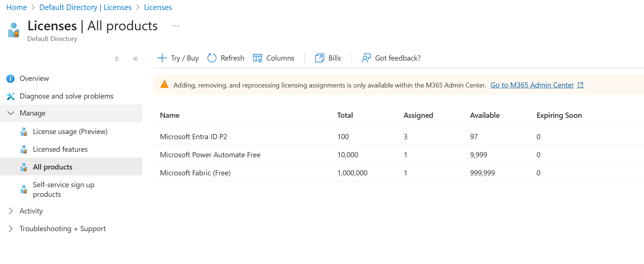Click the Try / Buy plus icon
This screenshot has height=264, width=644.
click(x=162, y=58)
